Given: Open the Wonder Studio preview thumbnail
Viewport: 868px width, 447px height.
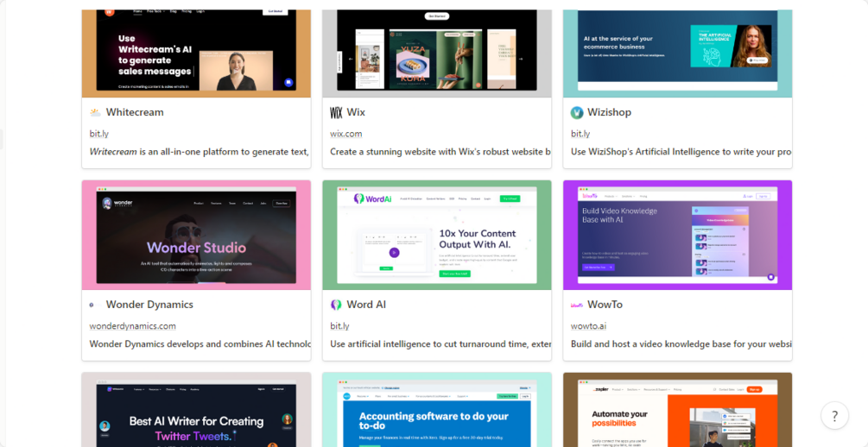Looking at the screenshot, I should [197, 235].
